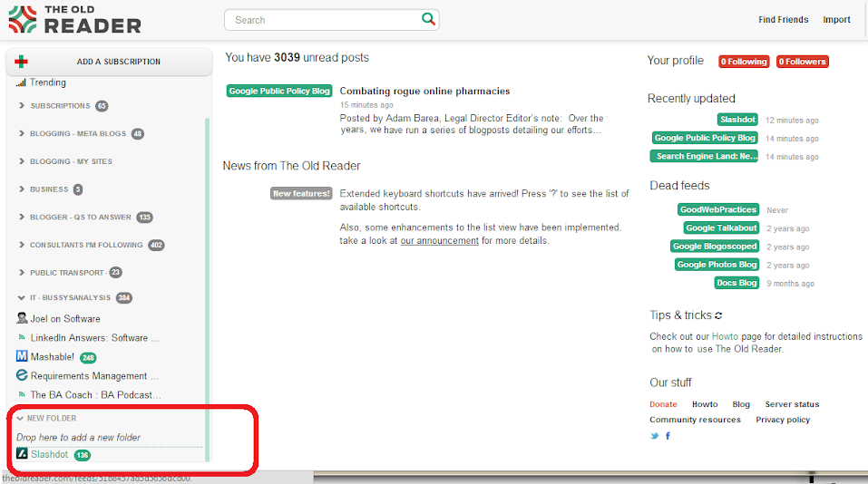Click Google Public Policy Blog post label
The width and height of the screenshot is (868, 484).
[279, 91]
